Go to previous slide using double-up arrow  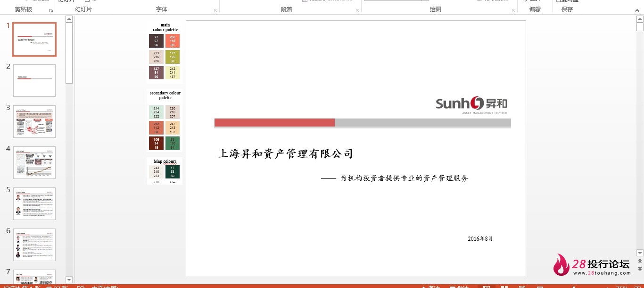click(640, 261)
